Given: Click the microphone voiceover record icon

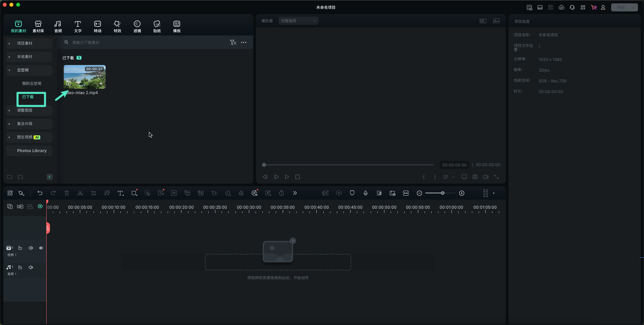Looking at the screenshot, I should pos(366,193).
